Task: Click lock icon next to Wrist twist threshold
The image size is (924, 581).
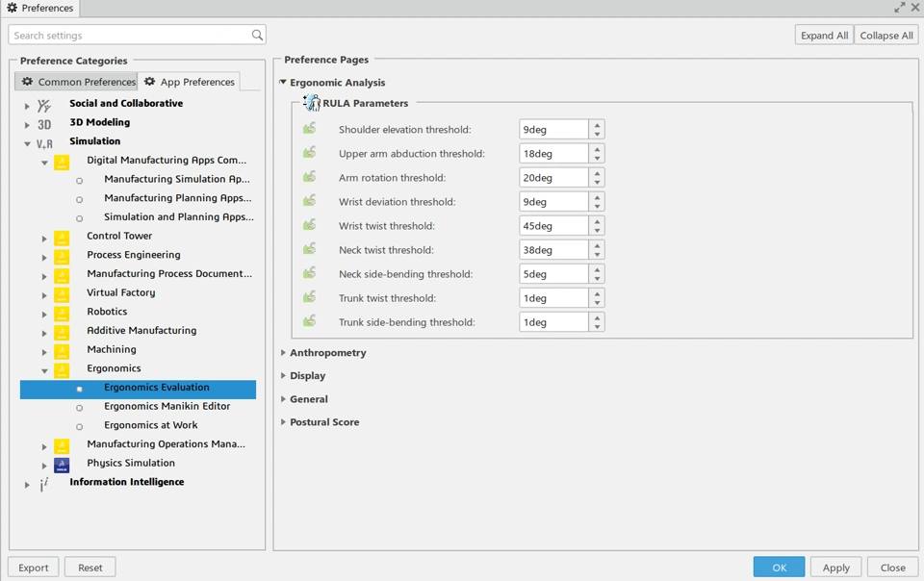Action: click(309, 225)
